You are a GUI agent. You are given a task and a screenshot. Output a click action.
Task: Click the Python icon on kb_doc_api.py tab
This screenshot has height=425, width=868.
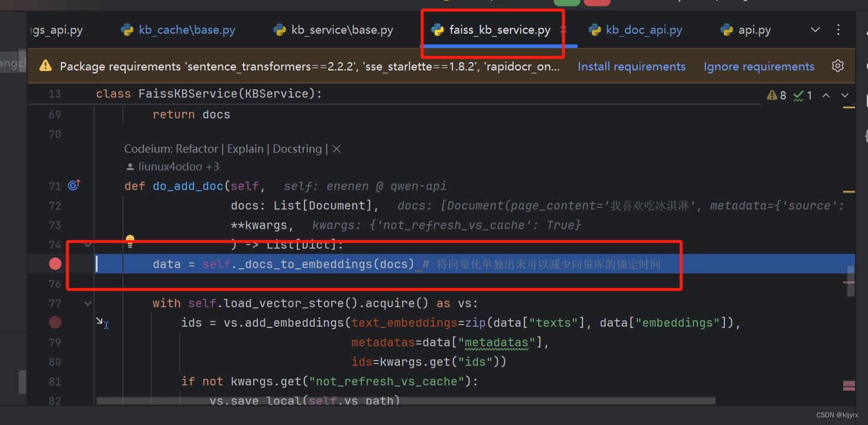point(594,30)
